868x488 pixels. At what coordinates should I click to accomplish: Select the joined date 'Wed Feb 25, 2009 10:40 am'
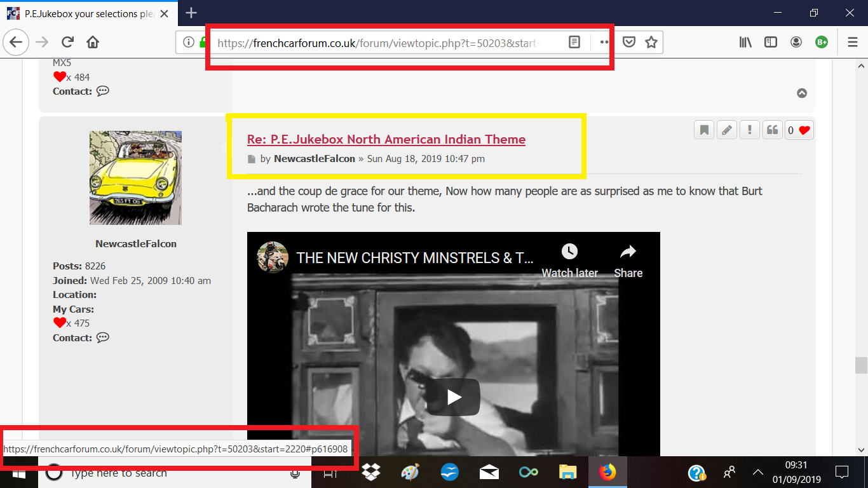(151, 280)
